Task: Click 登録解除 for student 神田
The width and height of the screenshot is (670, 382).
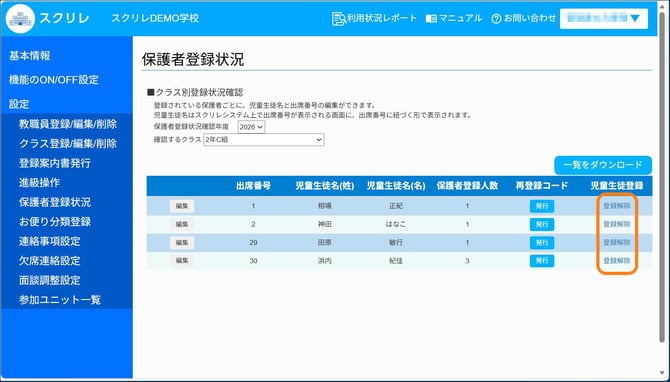Action: click(x=617, y=224)
